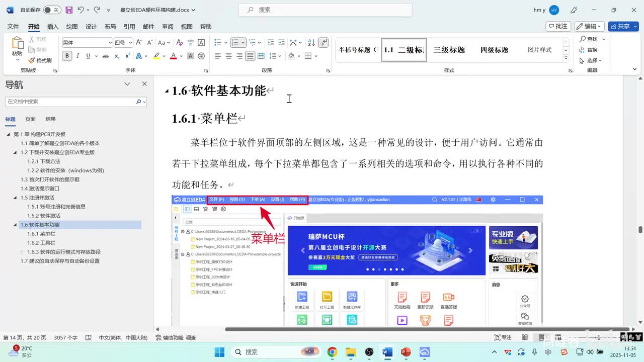Screen dimensions: 644x362
Task: Increase the font size with grow font
Action: [x=139, y=43]
